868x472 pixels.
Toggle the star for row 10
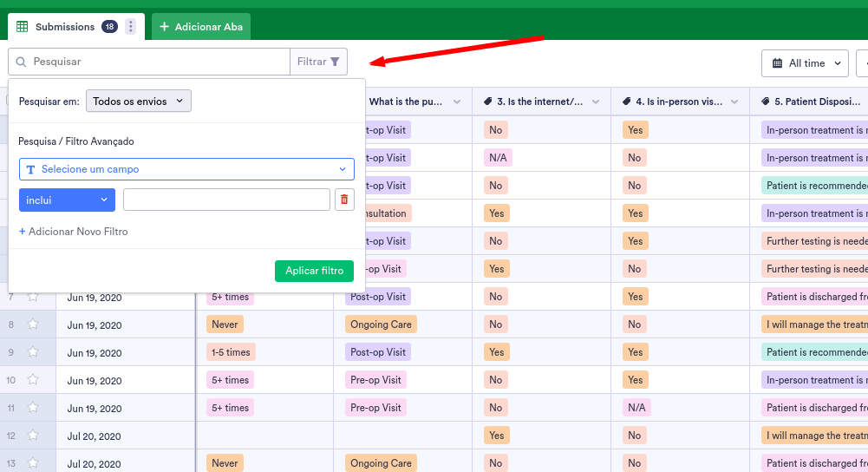(x=33, y=380)
